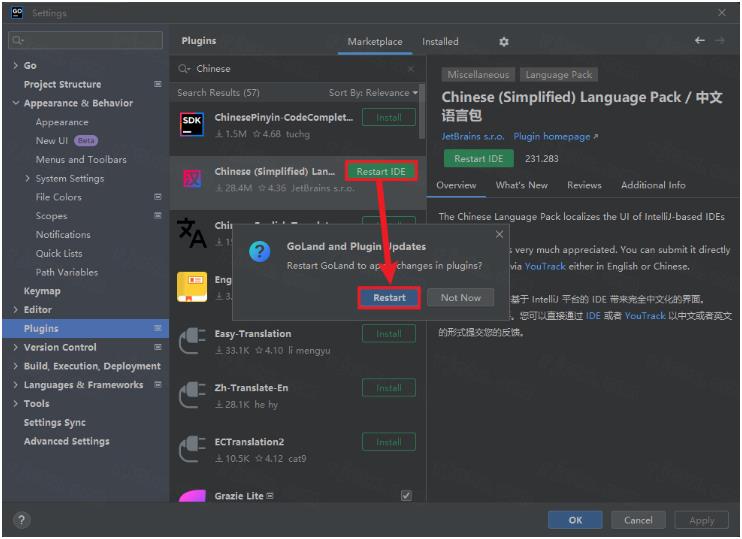Click Cancel at the bottom of Settings
The width and height of the screenshot is (742, 539).
click(638, 520)
